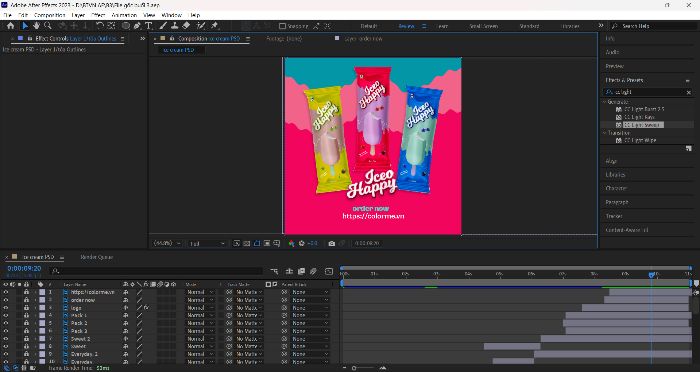Select the Brush tool
This screenshot has width=700, height=372.
(x=163, y=26)
